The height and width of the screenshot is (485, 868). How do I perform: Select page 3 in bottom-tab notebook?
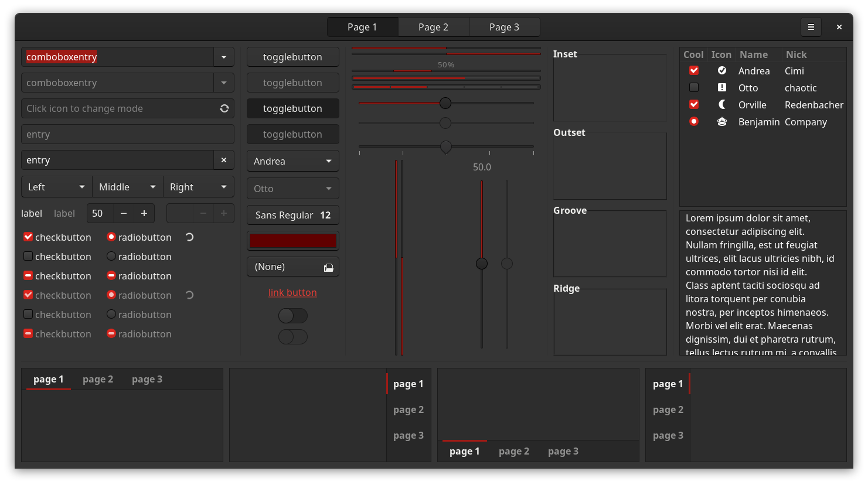tap(563, 451)
